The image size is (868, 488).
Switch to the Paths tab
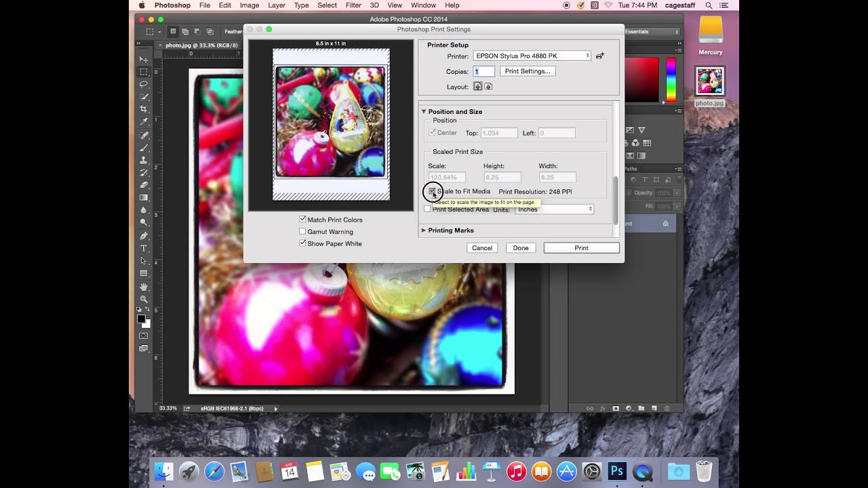tap(631, 169)
